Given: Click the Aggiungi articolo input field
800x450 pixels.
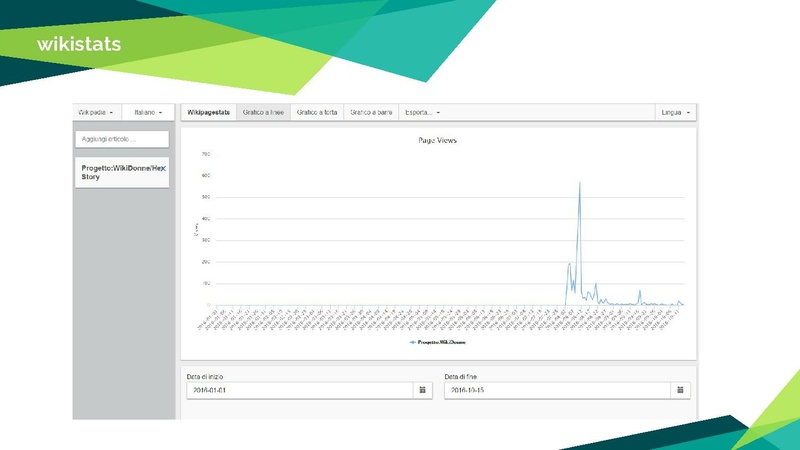Looking at the screenshot, I should pyautogui.click(x=124, y=138).
